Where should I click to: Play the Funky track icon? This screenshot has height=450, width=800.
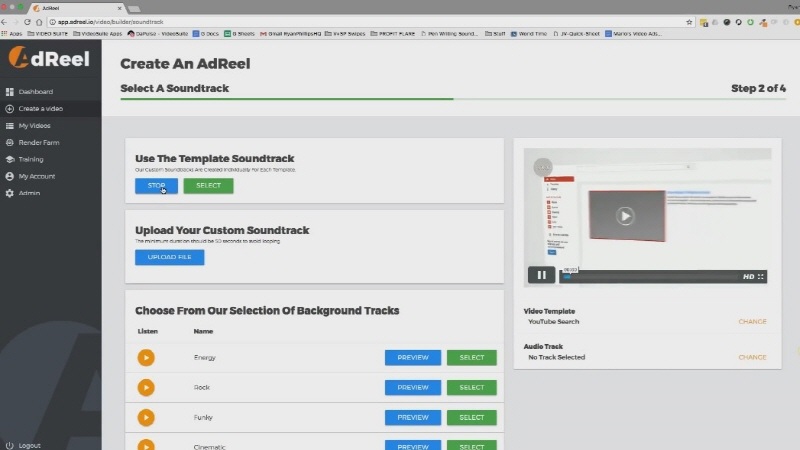coord(146,418)
